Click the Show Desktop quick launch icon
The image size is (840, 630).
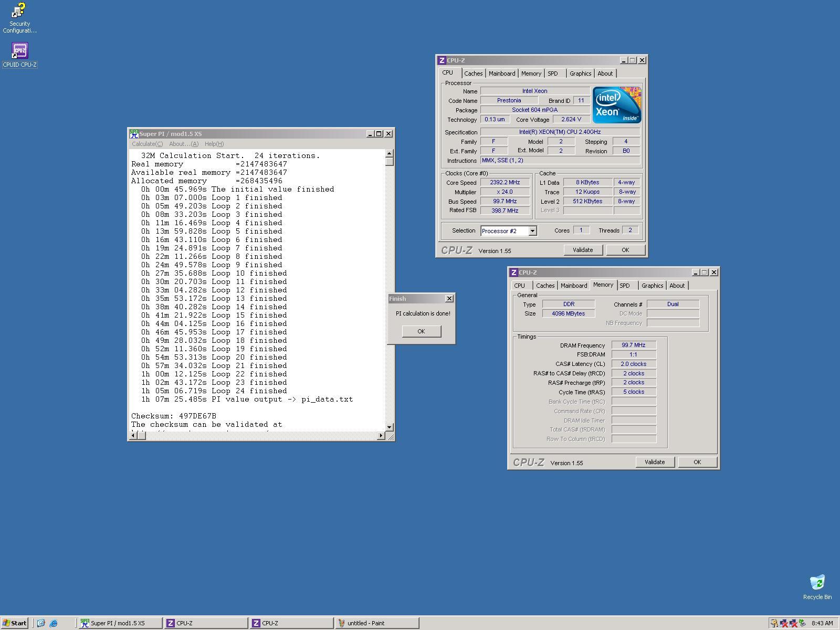41,623
